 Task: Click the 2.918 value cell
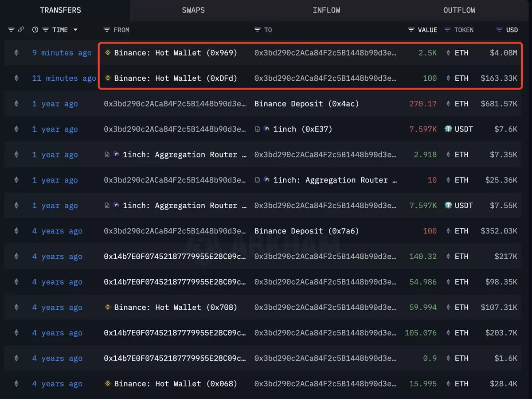425,154
